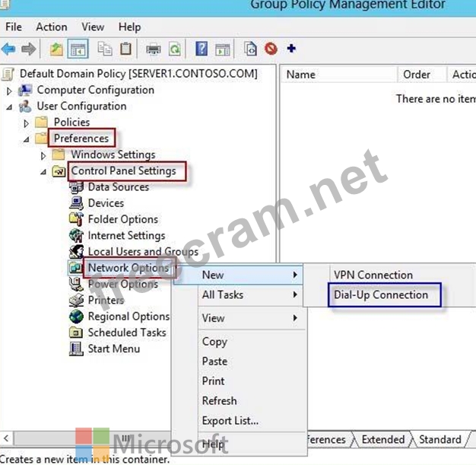
Task: Sort by the Order column header
Action: 422,75
